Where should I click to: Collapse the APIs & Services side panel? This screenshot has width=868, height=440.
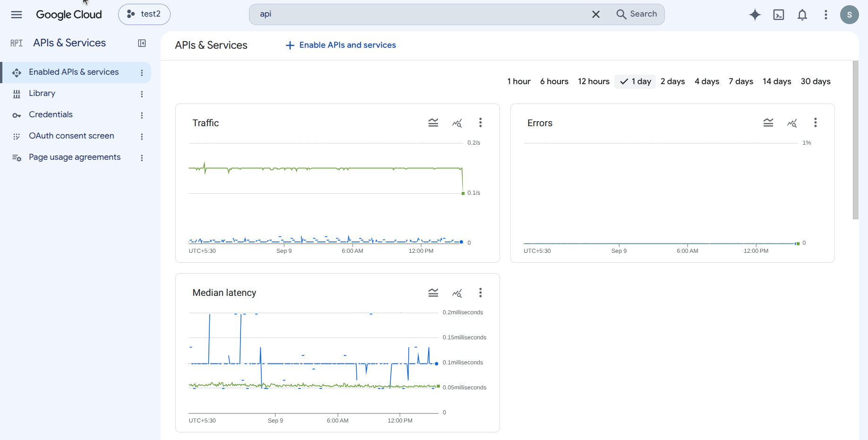click(x=142, y=43)
